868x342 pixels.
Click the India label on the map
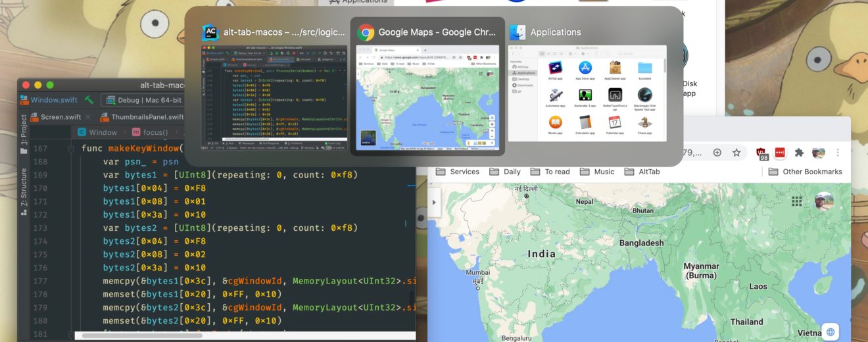click(542, 254)
